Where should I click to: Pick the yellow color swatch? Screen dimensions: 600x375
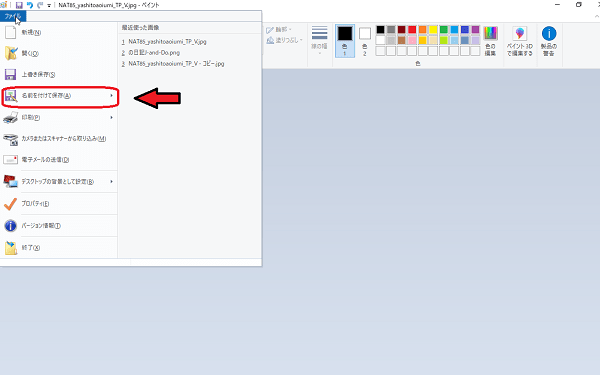[x=433, y=30]
